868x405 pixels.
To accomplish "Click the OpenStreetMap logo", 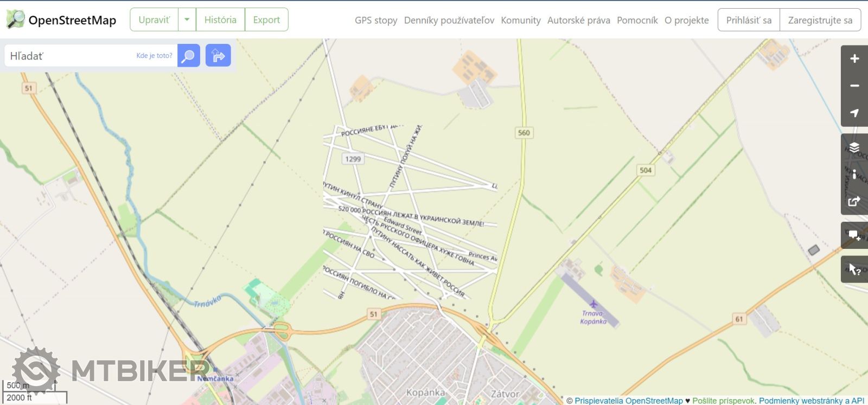I will point(61,20).
